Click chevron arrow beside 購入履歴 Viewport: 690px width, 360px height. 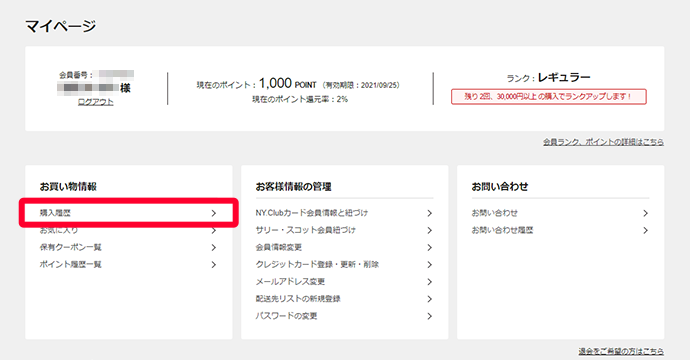pos(213,213)
